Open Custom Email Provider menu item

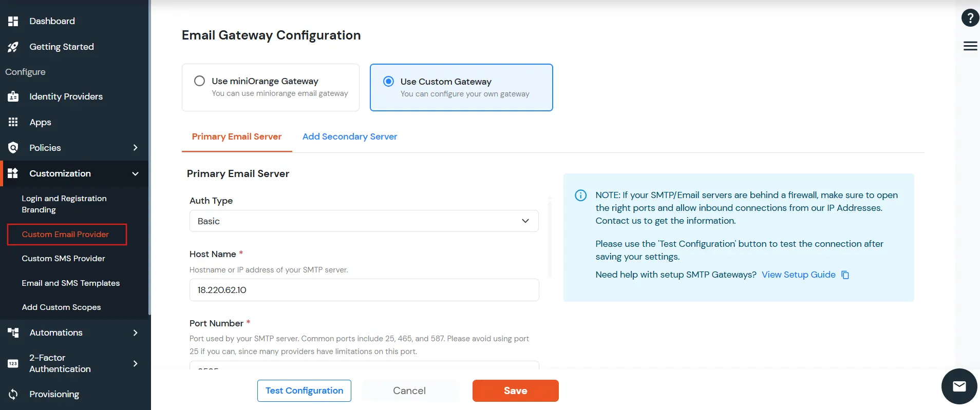point(67,235)
